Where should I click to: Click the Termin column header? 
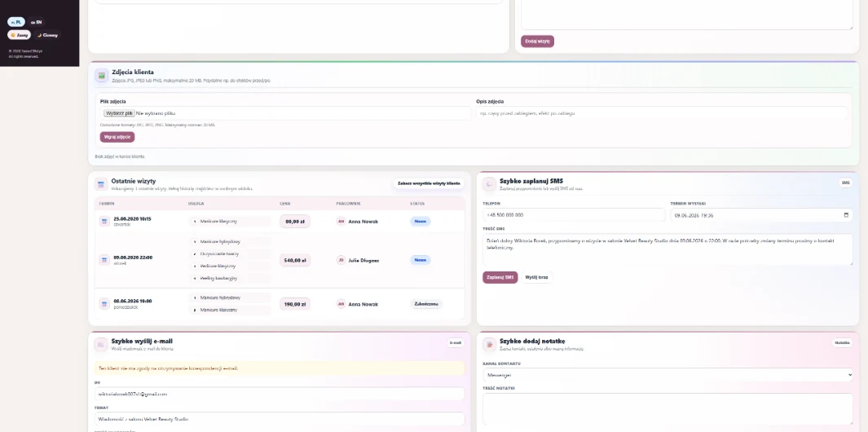(x=106, y=203)
